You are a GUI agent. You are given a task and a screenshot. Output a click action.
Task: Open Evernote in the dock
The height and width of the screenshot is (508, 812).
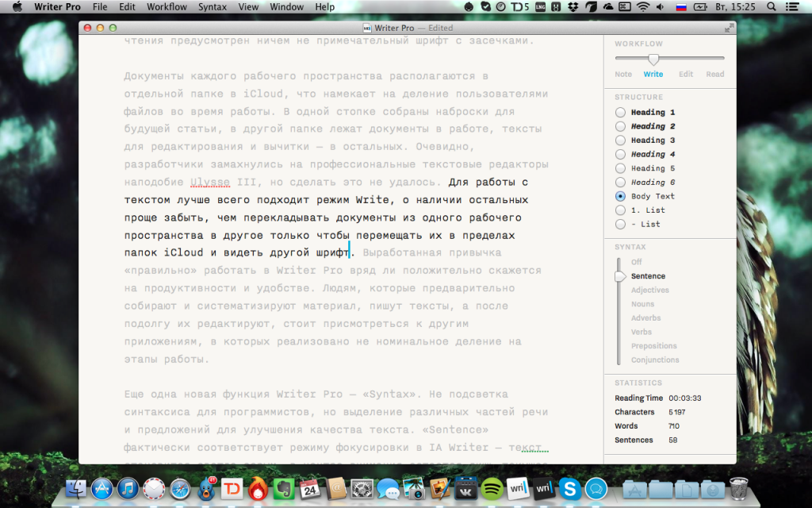coord(284,488)
